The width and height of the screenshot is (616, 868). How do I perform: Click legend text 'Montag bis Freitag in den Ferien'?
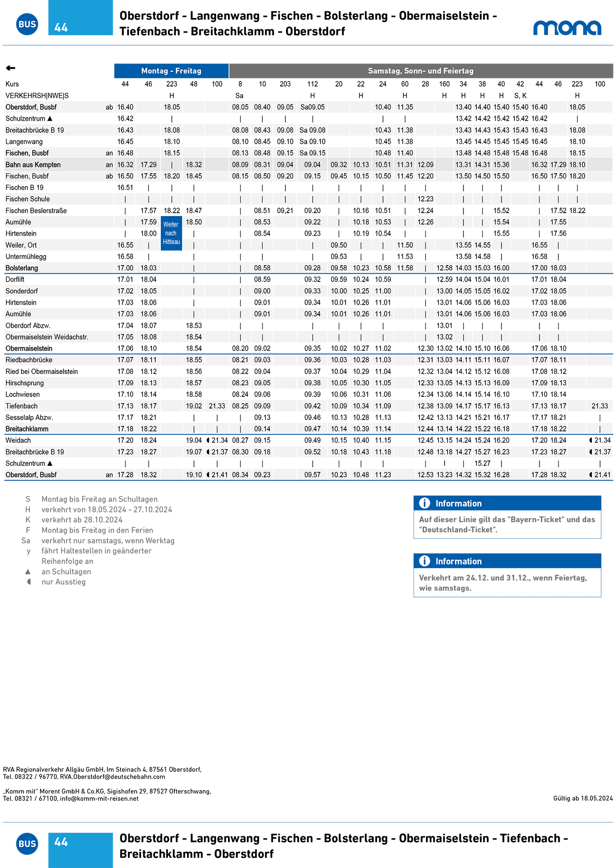click(97, 530)
